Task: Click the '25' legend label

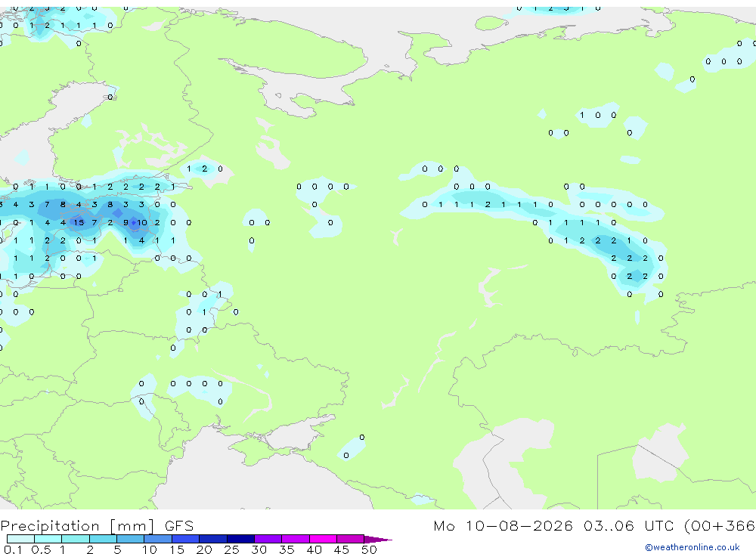Action: tap(231, 549)
